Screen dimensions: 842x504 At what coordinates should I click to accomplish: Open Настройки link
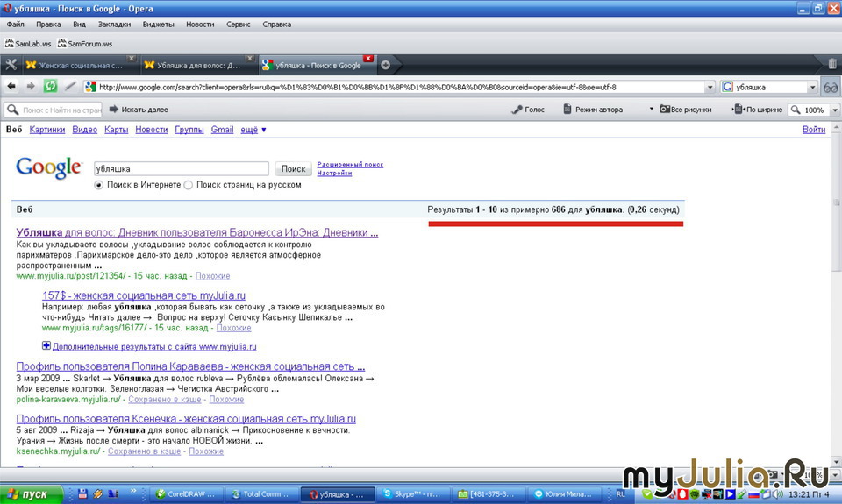tap(334, 174)
